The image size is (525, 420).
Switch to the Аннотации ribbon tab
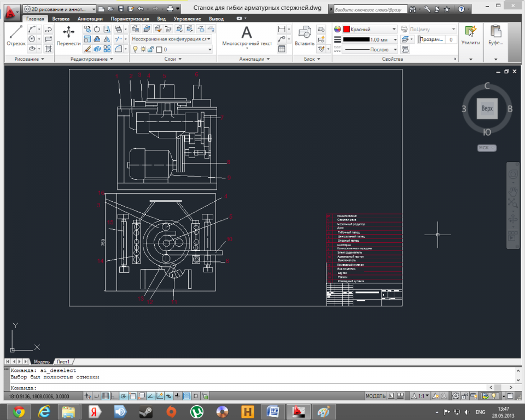pos(90,19)
